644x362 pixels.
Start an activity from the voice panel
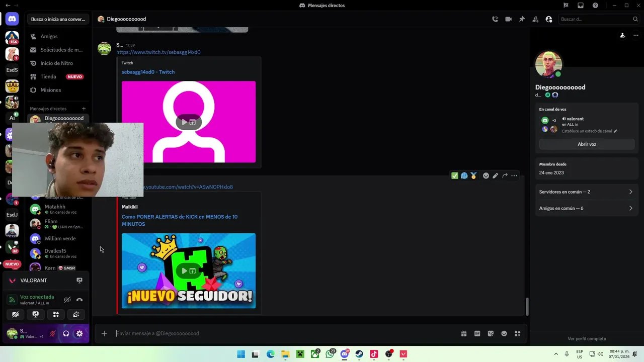click(56, 314)
